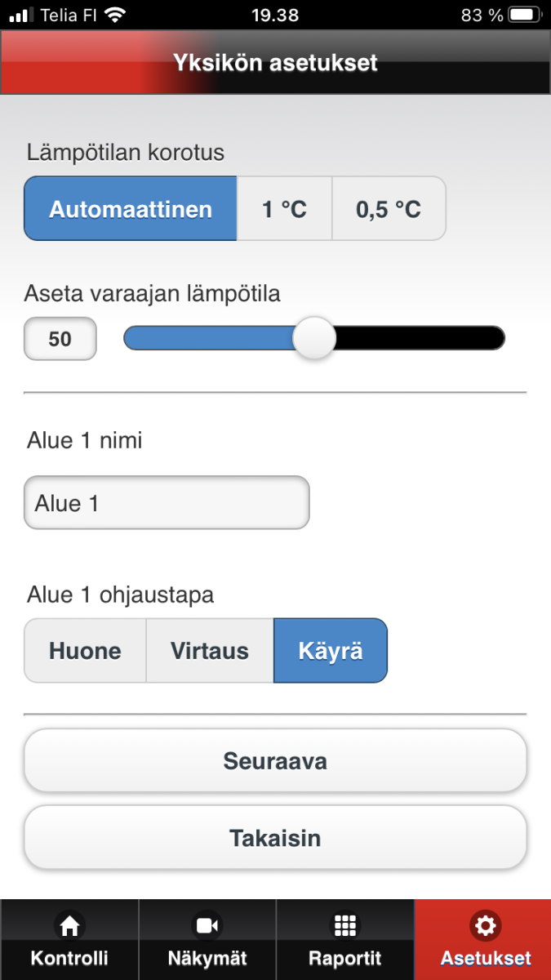Switch to the Raportit tab label
Image resolution: width=551 pixels, height=980 pixels.
345,958
